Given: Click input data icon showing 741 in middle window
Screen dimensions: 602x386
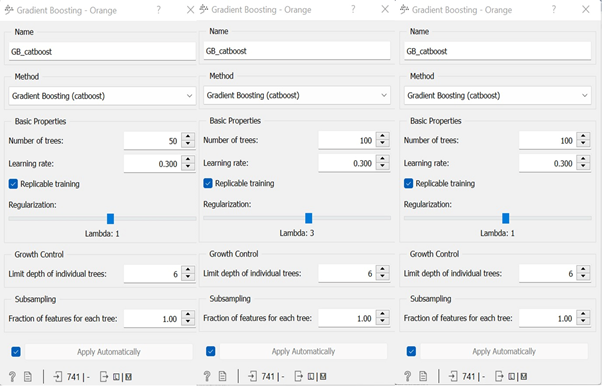Looking at the screenshot, I should 252,376.
